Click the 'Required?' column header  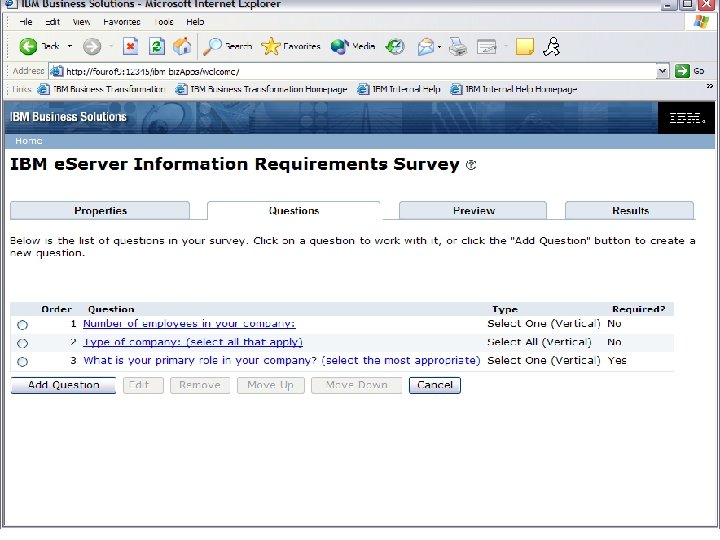click(x=639, y=309)
